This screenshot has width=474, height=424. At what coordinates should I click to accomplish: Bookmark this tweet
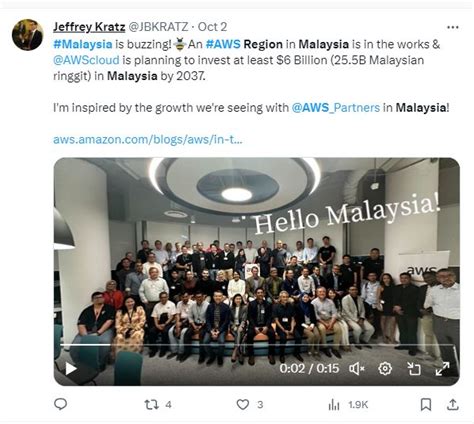426,405
